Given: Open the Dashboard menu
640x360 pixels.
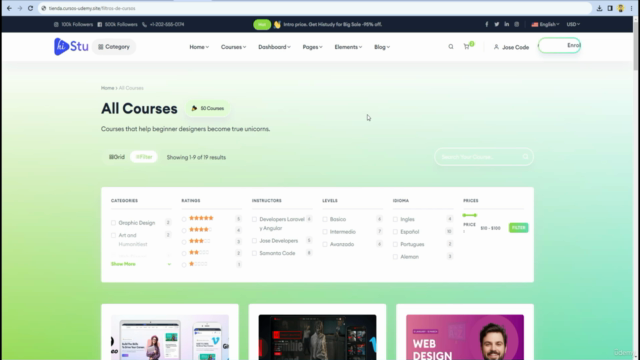Looking at the screenshot, I should [x=274, y=47].
